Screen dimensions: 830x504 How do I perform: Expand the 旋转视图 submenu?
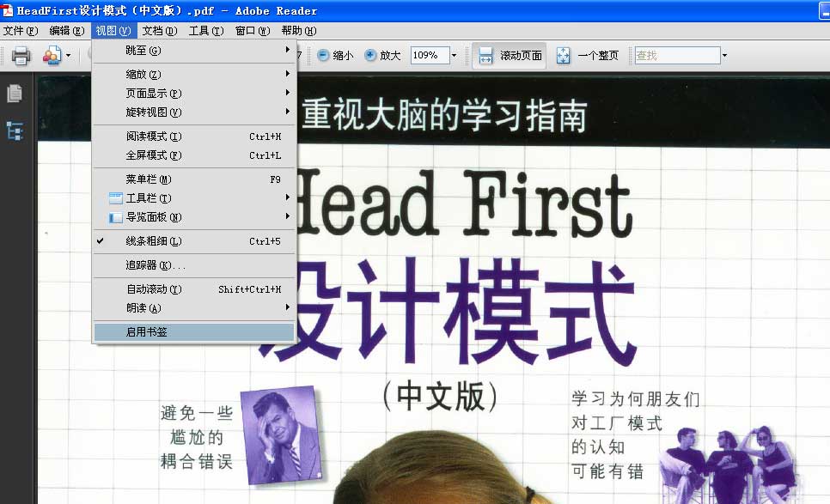coord(193,112)
